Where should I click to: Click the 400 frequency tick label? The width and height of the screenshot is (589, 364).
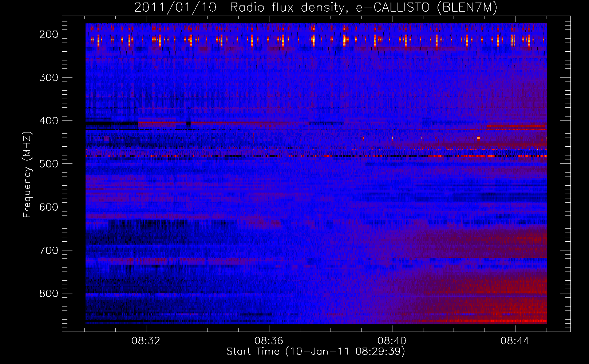(x=48, y=121)
